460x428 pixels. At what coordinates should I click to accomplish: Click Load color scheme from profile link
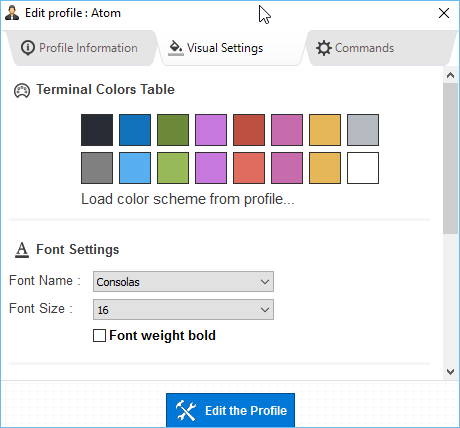click(x=188, y=199)
